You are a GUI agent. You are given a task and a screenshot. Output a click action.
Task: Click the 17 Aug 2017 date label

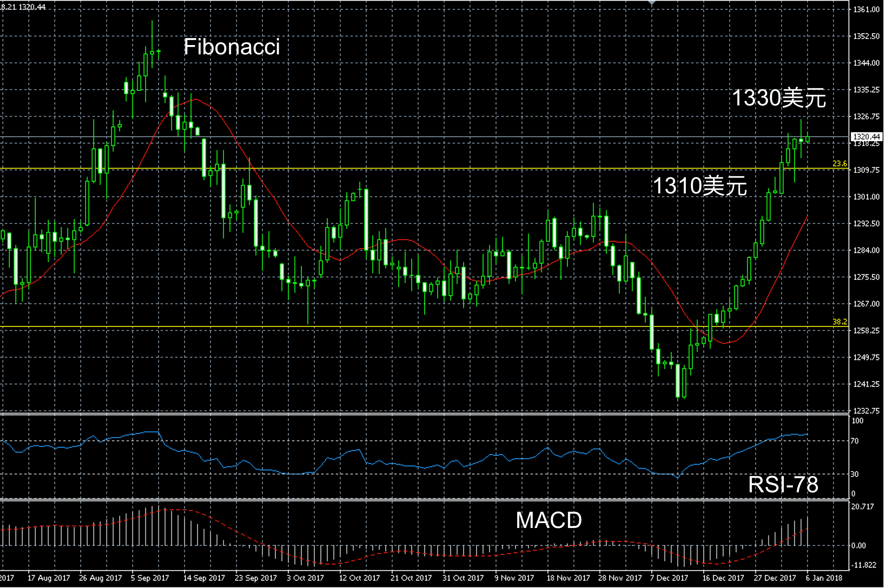coord(49,578)
